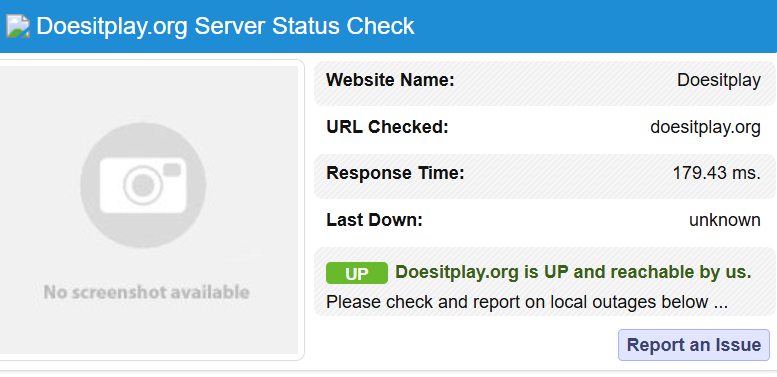The height and width of the screenshot is (377, 777).
Task: Click the unknown Last Down value
Action: (724, 220)
